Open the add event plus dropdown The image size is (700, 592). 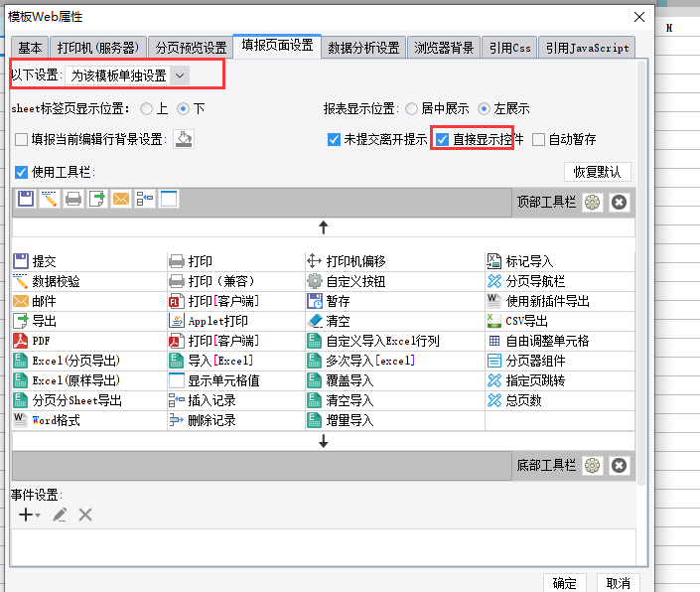click(30, 515)
